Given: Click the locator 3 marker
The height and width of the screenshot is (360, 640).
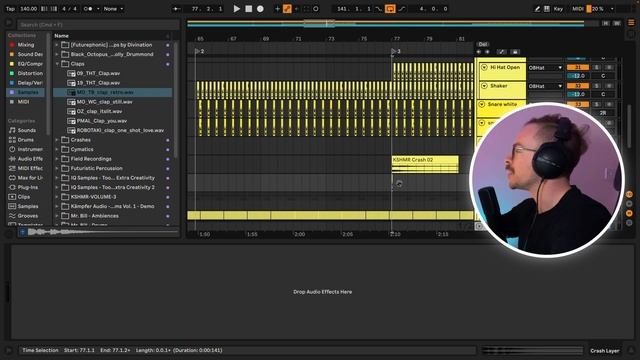Looking at the screenshot, I should (395, 51).
